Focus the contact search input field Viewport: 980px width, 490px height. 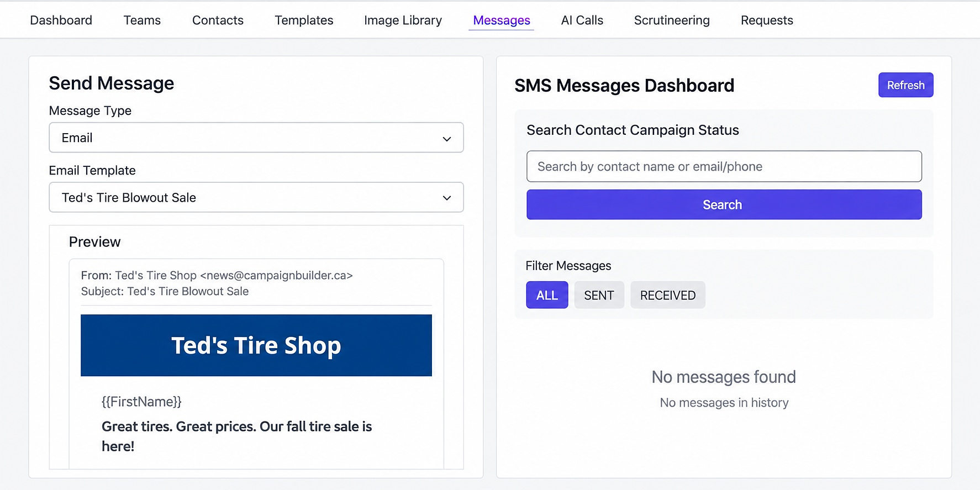[724, 166]
